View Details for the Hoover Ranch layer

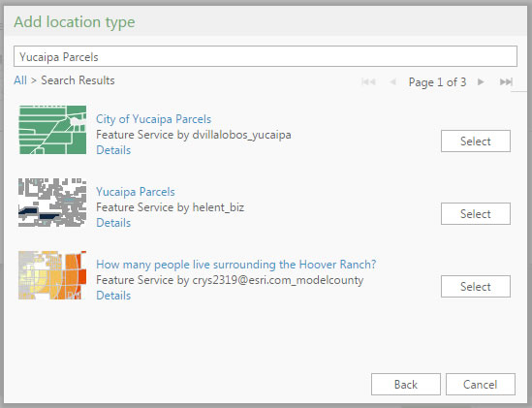[113, 296]
